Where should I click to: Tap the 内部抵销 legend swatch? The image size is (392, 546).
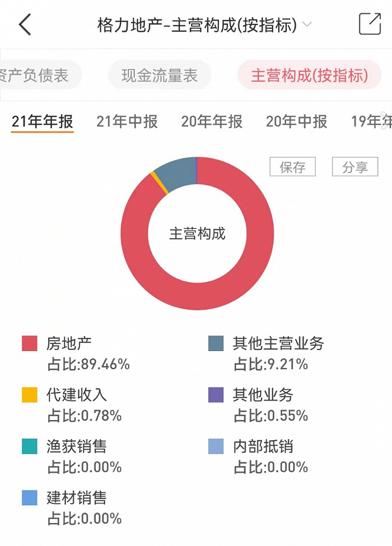pos(216,446)
